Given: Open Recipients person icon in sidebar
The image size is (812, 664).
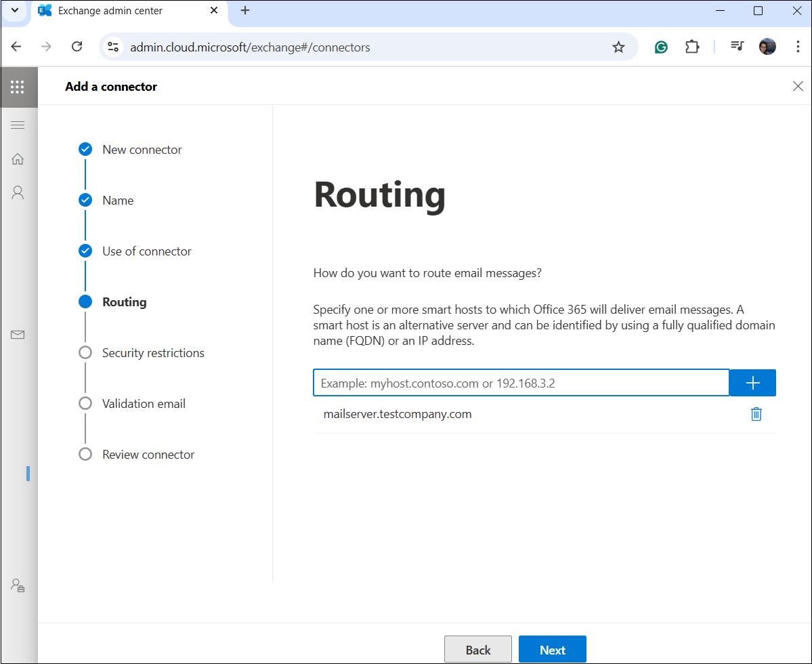Looking at the screenshot, I should [18, 192].
